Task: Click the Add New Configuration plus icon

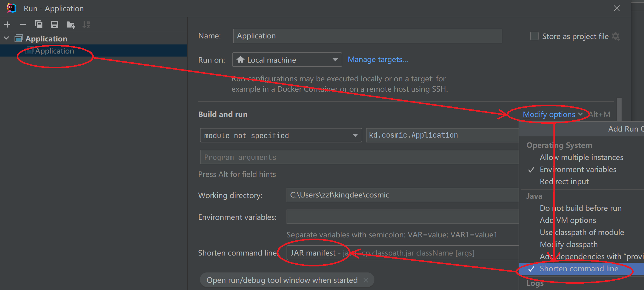Action: [8, 24]
